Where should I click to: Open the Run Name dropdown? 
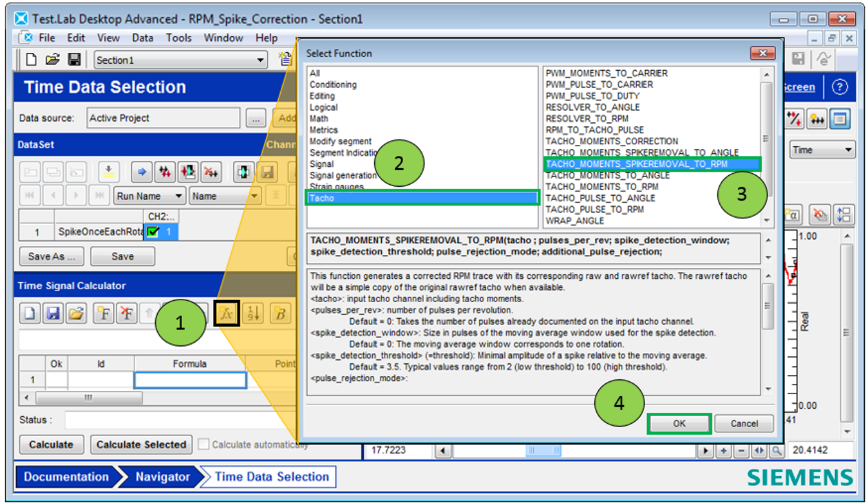149,196
